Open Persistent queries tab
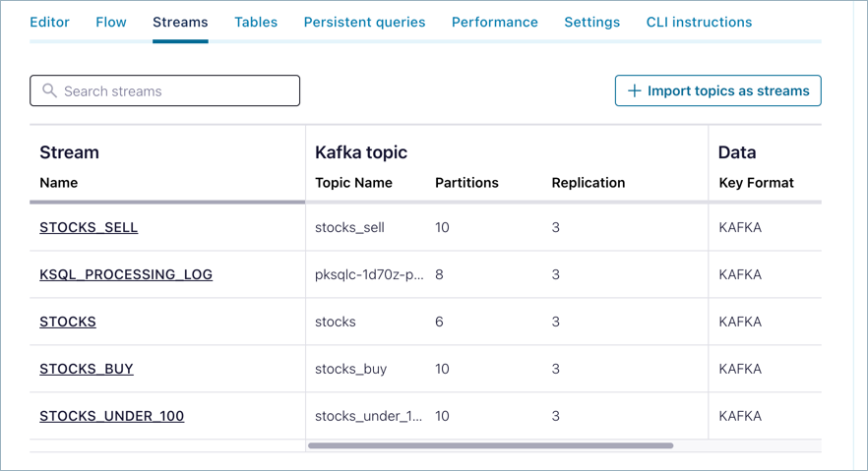Viewport: 868px width, 471px height. [364, 22]
